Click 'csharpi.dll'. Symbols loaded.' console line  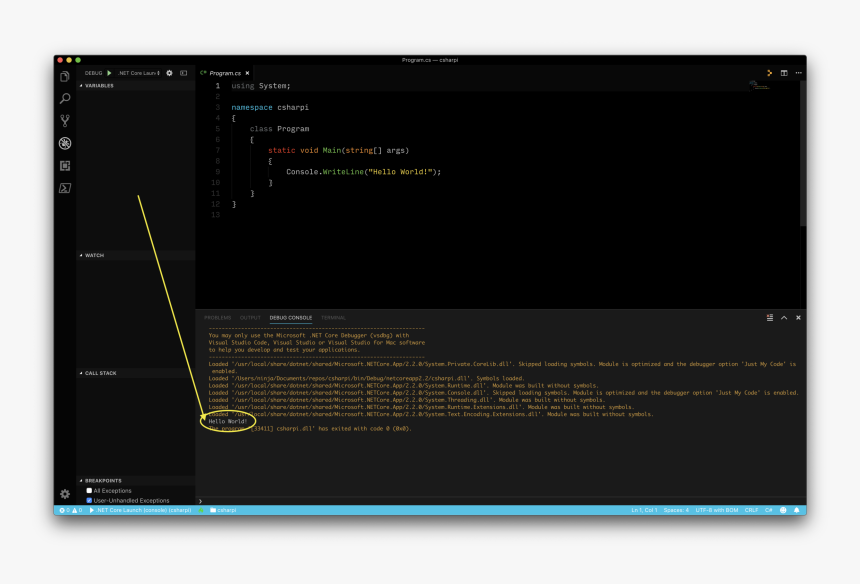click(366, 378)
